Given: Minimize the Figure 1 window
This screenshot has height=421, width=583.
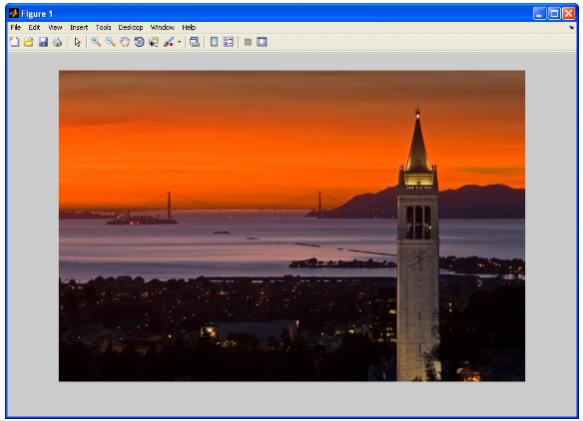Looking at the screenshot, I should pyautogui.click(x=539, y=14).
